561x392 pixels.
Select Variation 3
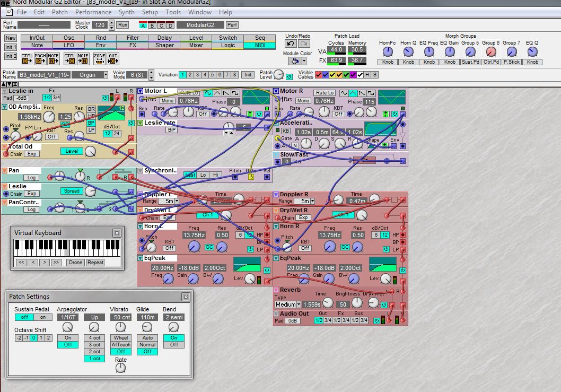tap(197, 75)
